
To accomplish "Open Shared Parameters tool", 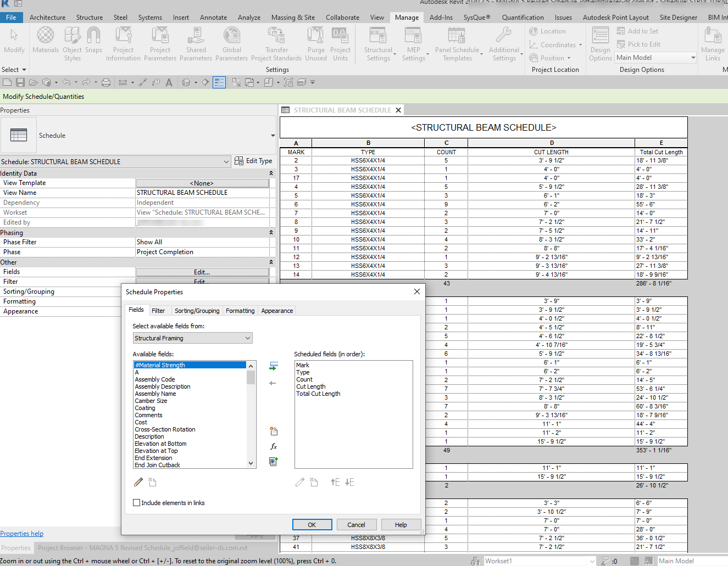I will tap(196, 44).
